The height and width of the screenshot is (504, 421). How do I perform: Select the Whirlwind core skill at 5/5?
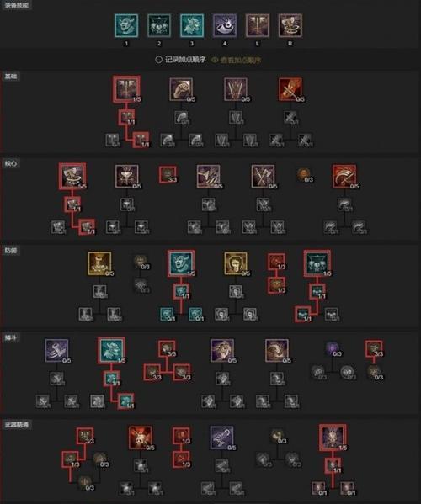click(x=72, y=176)
